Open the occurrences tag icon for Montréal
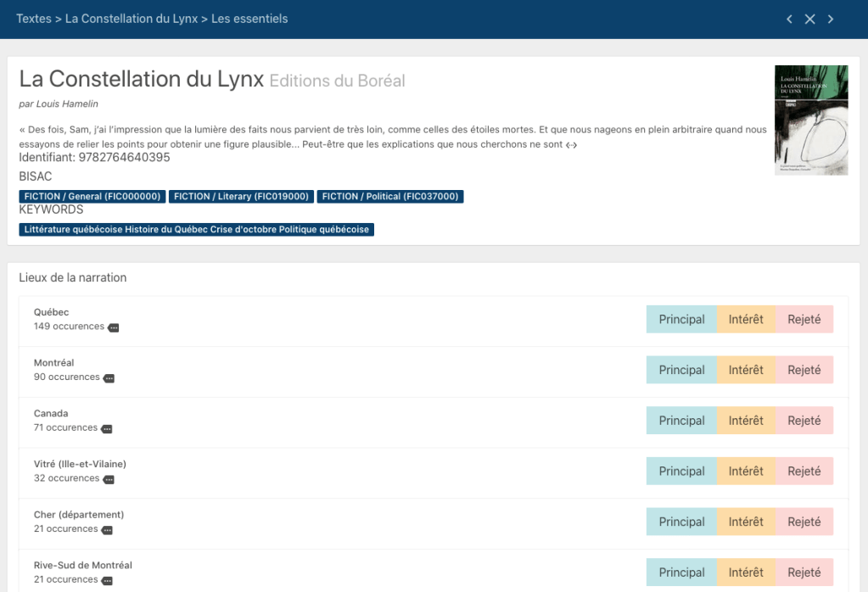This screenshot has height=592, width=868. point(109,378)
